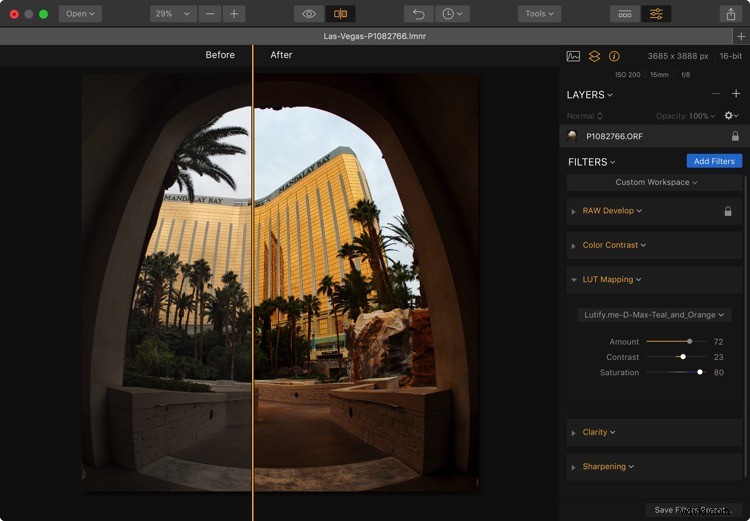Image resolution: width=750 pixels, height=521 pixels.
Task: Collapse the FILTERS section header
Action: pyautogui.click(x=592, y=162)
